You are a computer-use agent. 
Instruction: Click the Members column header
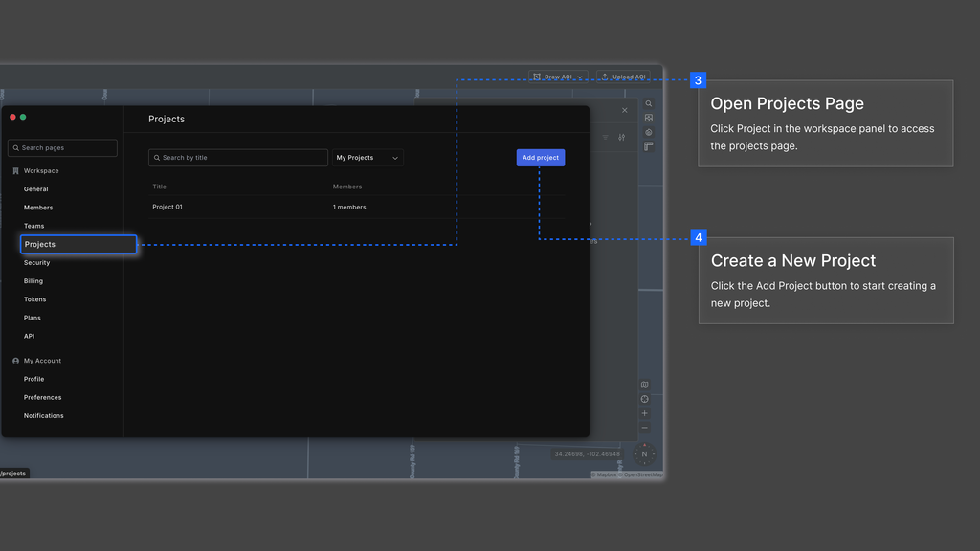coord(346,187)
